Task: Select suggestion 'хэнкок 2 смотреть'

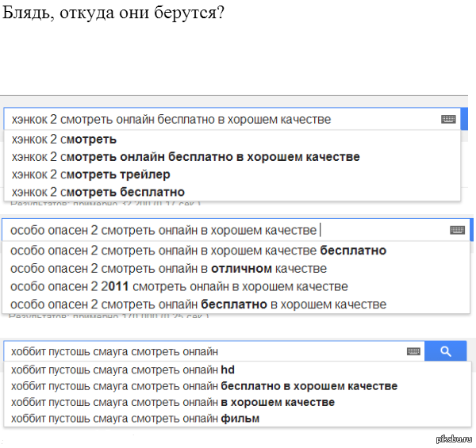Action: [232, 140]
